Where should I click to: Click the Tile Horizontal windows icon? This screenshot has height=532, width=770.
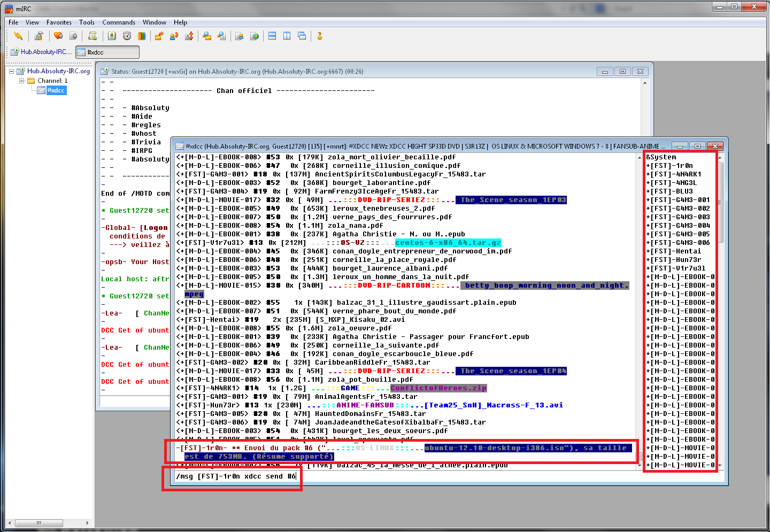click(272, 36)
